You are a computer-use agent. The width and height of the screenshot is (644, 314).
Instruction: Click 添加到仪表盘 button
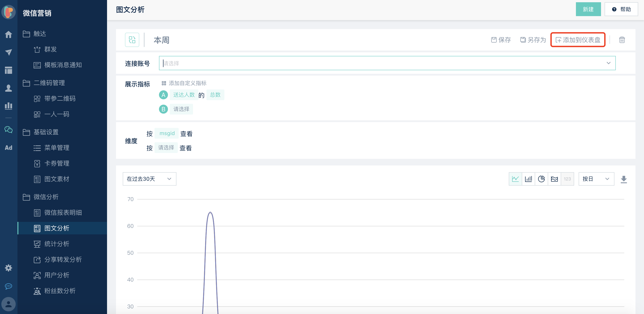[x=578, y=40]
